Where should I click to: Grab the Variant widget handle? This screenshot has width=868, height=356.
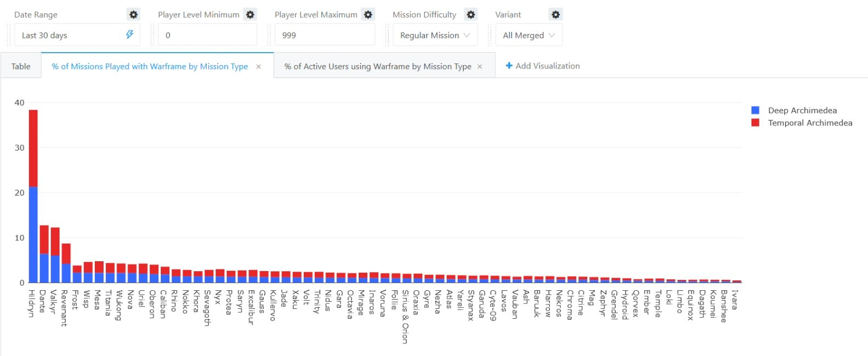pos(490,35)
